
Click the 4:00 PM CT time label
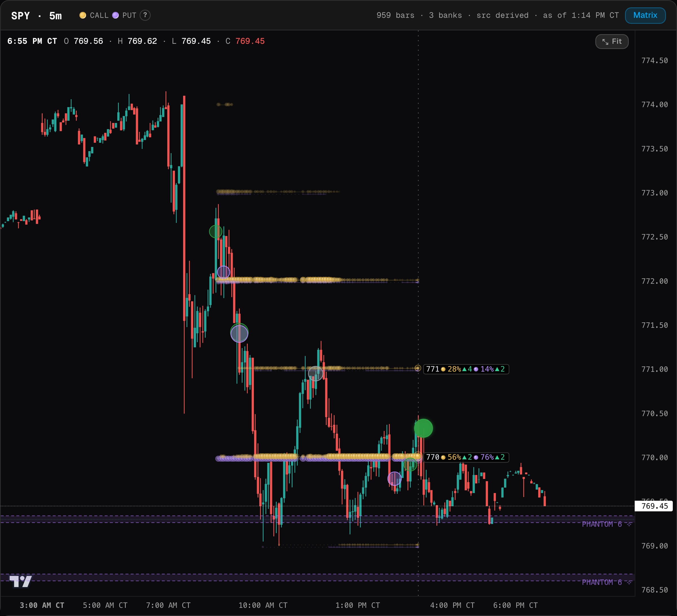452,605
